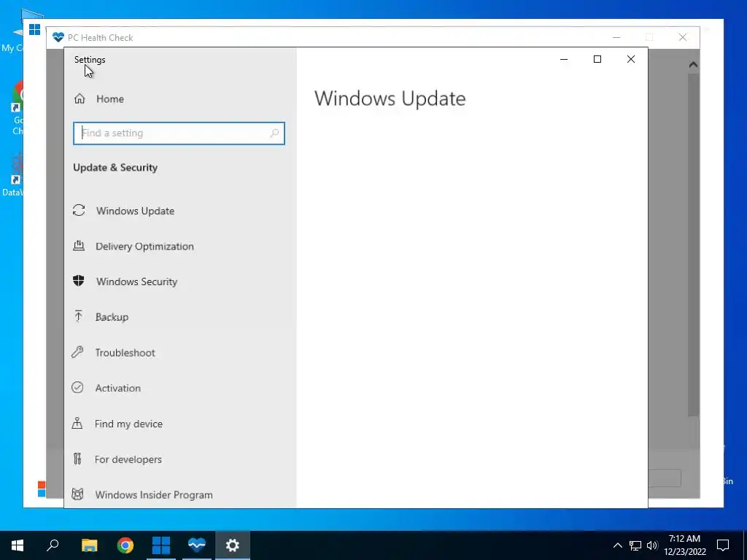Click the Update & Security heading

115,168
